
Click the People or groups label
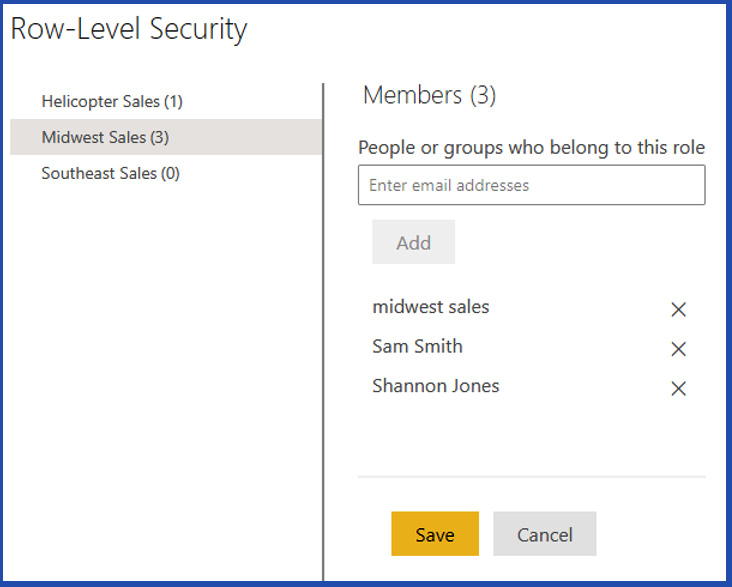pos(531,147)
